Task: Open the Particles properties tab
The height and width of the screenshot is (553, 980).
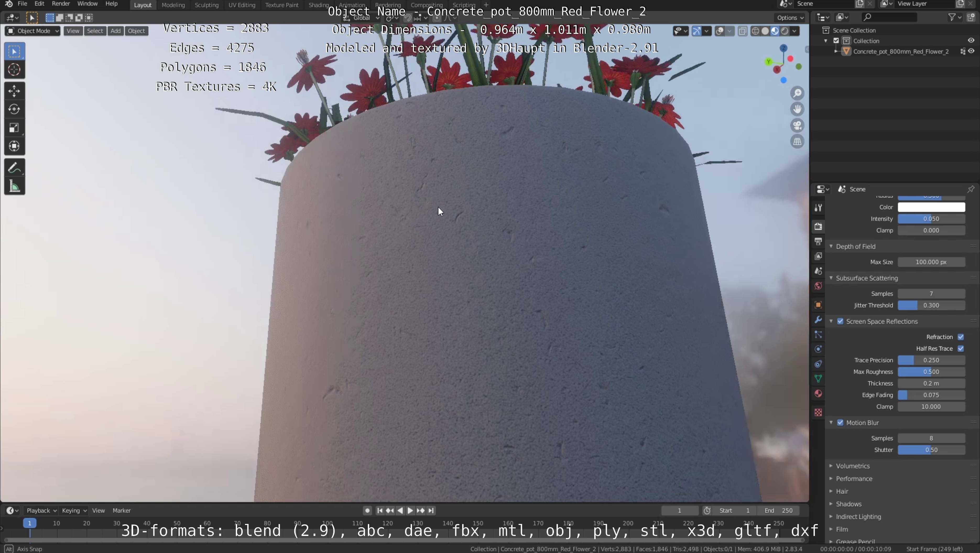Action: pyautogui.click(x=818, y=335)
